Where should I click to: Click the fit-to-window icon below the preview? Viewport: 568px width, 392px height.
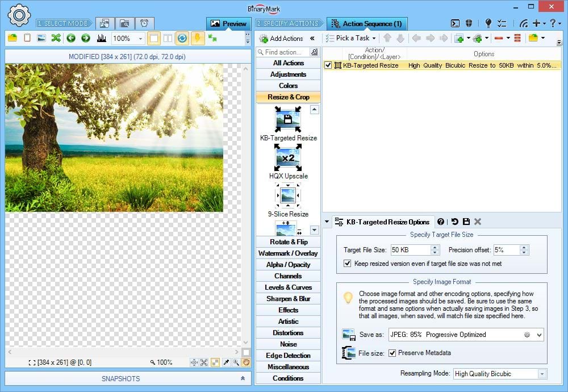[203, 362]
